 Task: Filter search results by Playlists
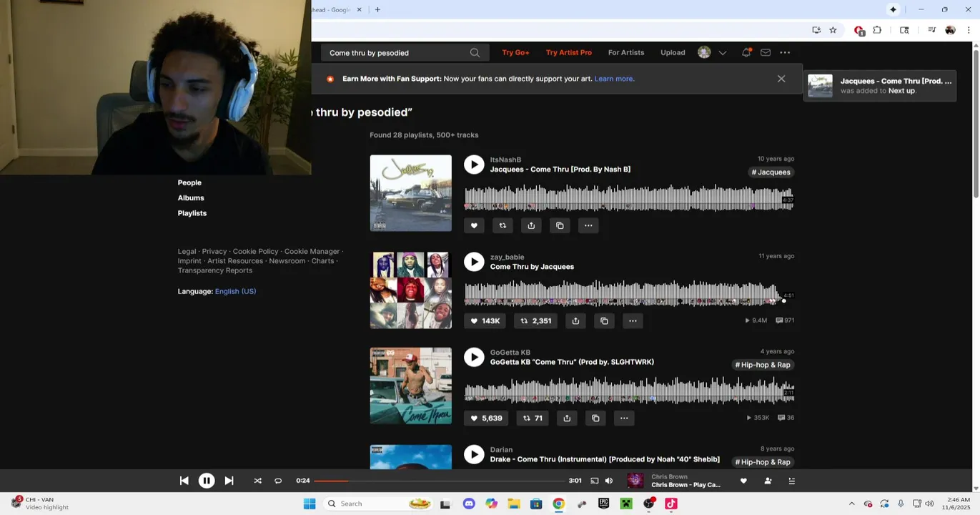(192, 213)
